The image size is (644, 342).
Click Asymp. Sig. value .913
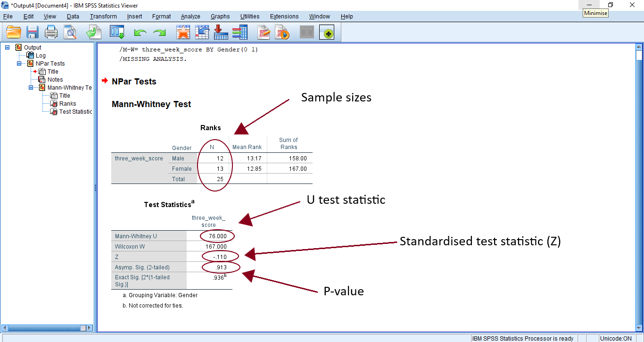point(222,267)
